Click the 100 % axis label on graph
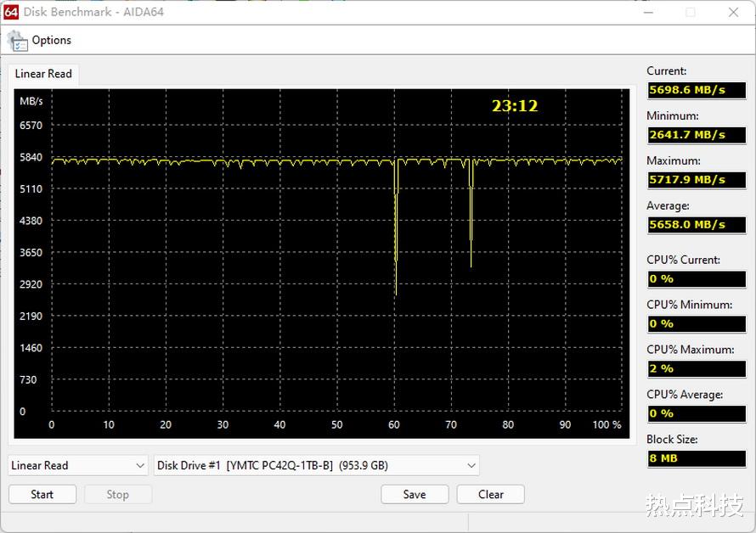This screenshot has width=756, height=533. [606, 425]
